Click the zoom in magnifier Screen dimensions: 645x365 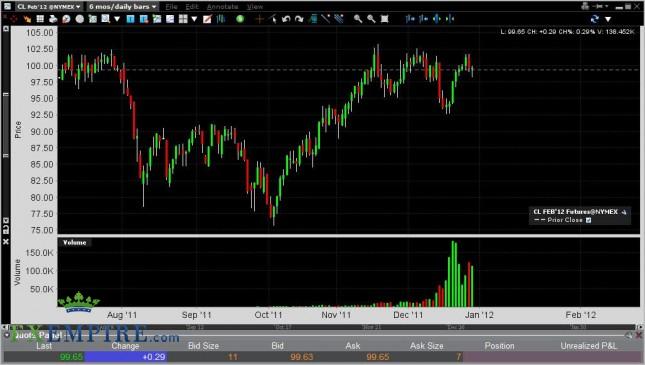click(358, 19)
